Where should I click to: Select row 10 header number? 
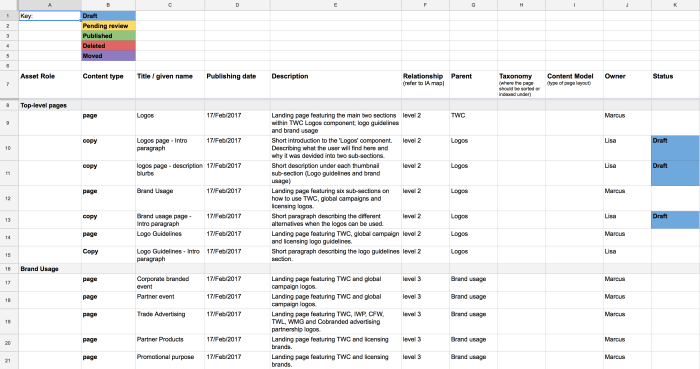click(9, 148)
